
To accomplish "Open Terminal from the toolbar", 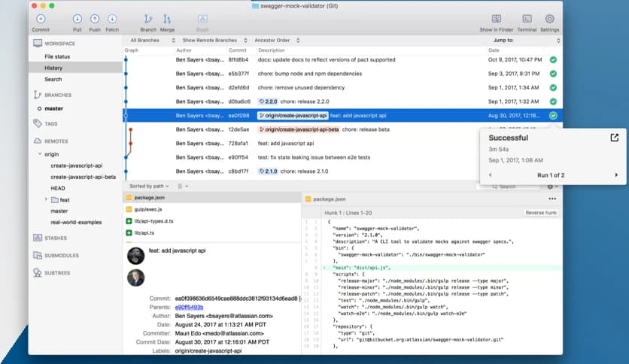I will pos(527,19).
